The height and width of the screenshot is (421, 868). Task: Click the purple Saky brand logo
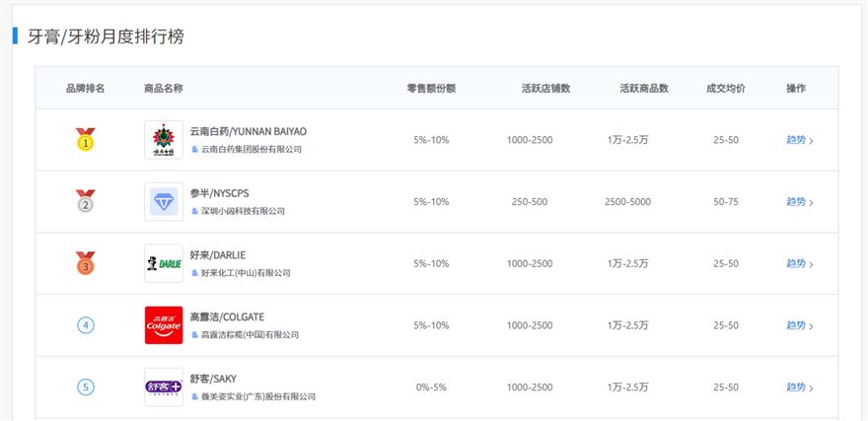click(x=163, y=387)
